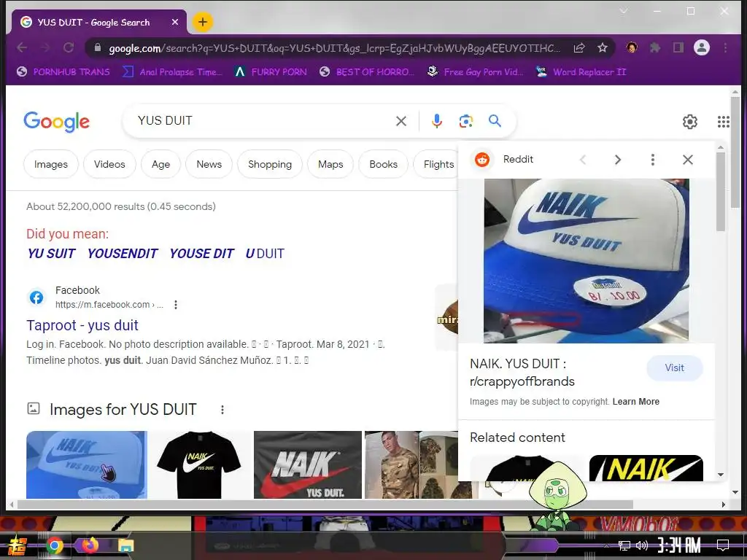Click the page horizontal scrollbar
Image resolution: width=747 pixels, height=560 pixels.
[325, 505]
